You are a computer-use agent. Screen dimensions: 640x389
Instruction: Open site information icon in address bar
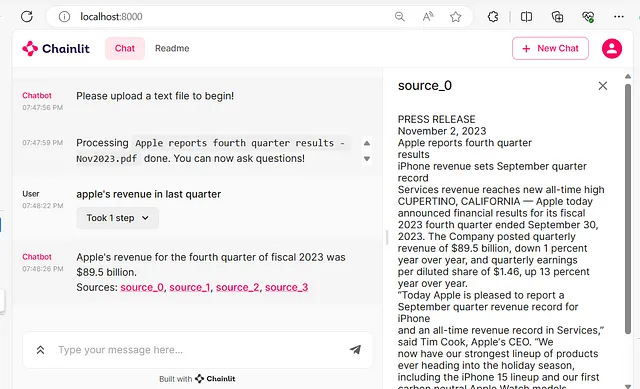click(x=64, y=17)
